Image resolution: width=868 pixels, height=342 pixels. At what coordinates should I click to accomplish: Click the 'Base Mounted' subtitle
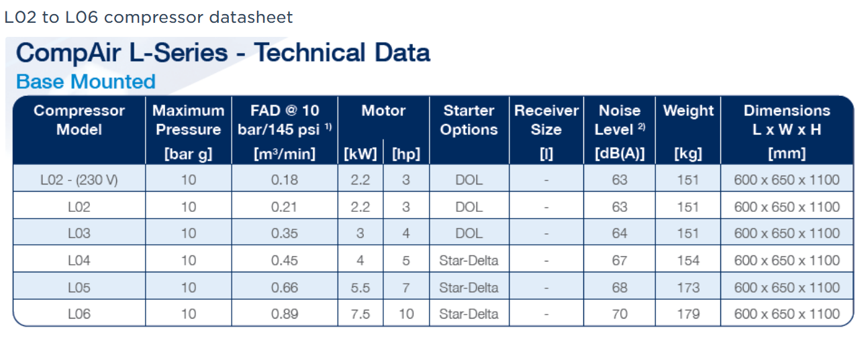[x=85, y=82]
